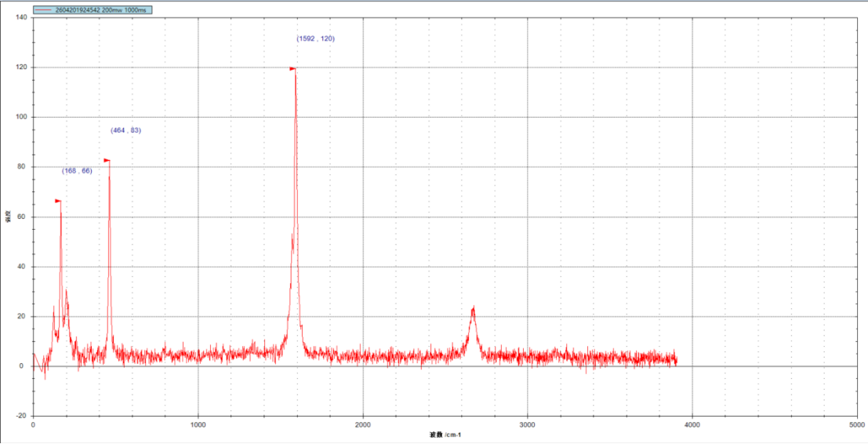Click the red flag marker at peak 1592

click(292, 69)
